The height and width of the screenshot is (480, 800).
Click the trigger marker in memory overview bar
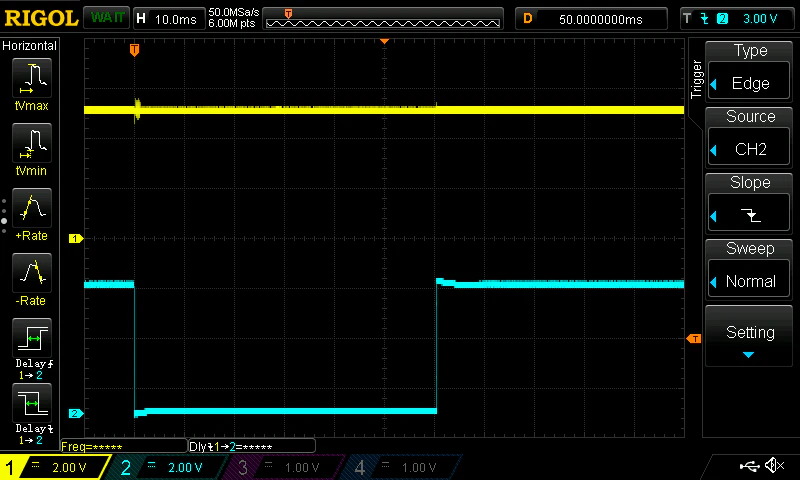coord(288,14)
